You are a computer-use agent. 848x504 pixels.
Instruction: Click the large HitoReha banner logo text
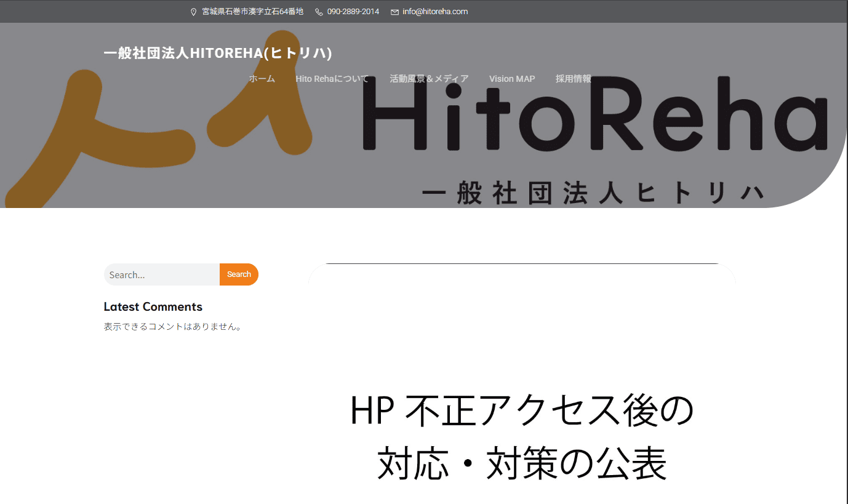(596, 115)
